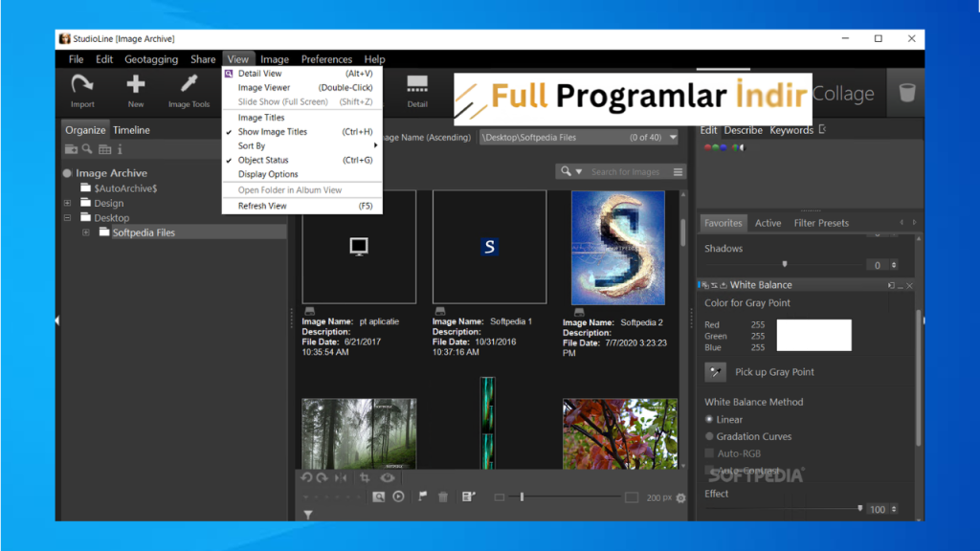980x551 pixels.
Task: Click the thumbnail size slider handle
Action: [522, 496]
